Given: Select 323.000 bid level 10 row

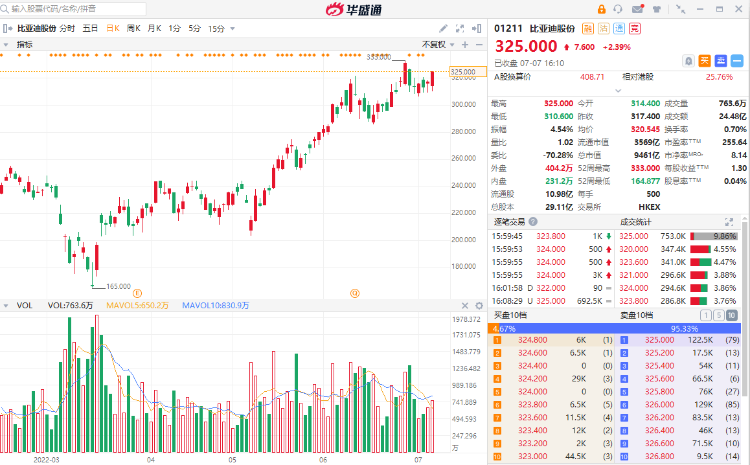Looking at the screenshot, I should (x=553, y=456).
